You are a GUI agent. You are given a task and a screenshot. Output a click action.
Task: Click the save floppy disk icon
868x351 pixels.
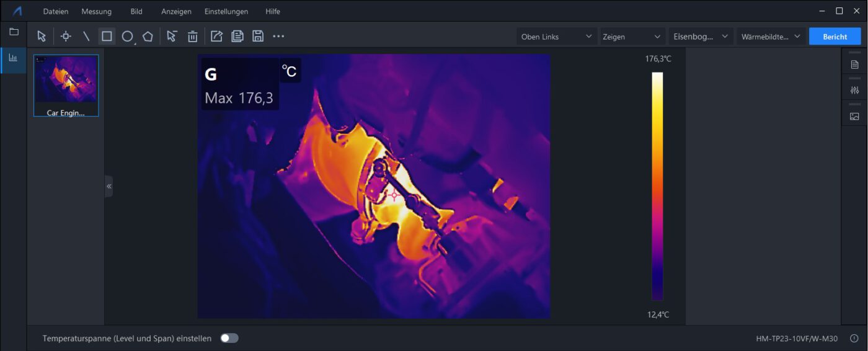pos(258,37)
